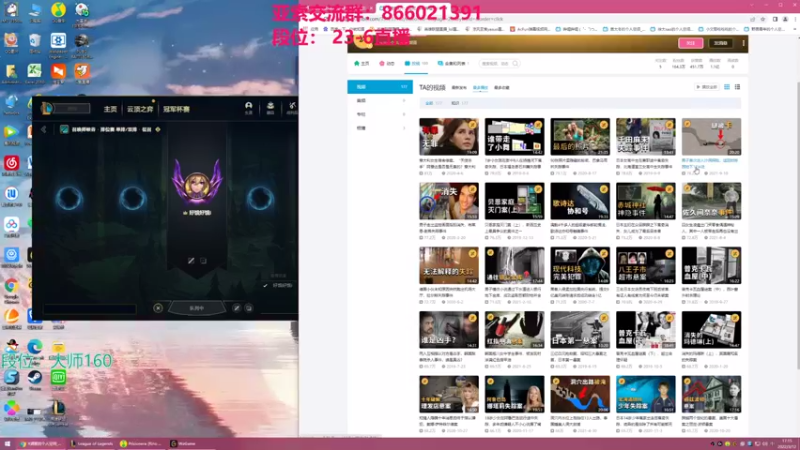Viewport: 800px width, 450px height.
Task: Open the 千田麻未失踪事件 video thumbnail
Action: [645, 137]
